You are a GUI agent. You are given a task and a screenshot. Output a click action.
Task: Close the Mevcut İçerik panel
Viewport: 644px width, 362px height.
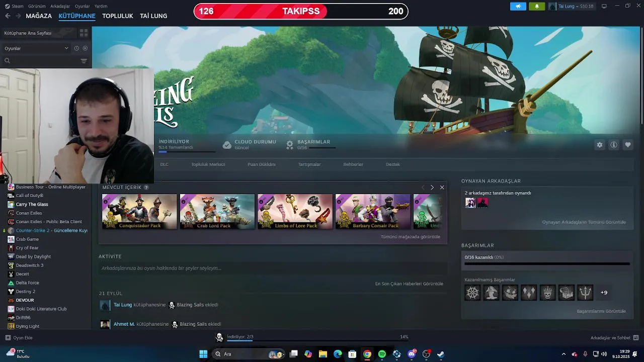click(x=442, y=188)
